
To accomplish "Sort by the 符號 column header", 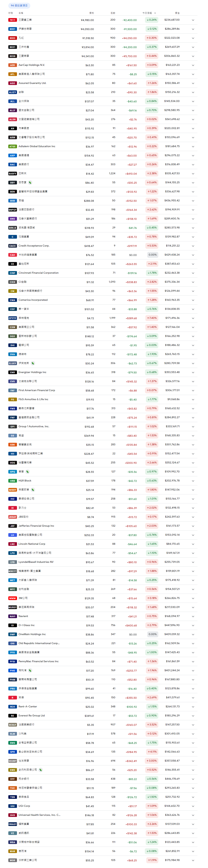I will [11, 13].
